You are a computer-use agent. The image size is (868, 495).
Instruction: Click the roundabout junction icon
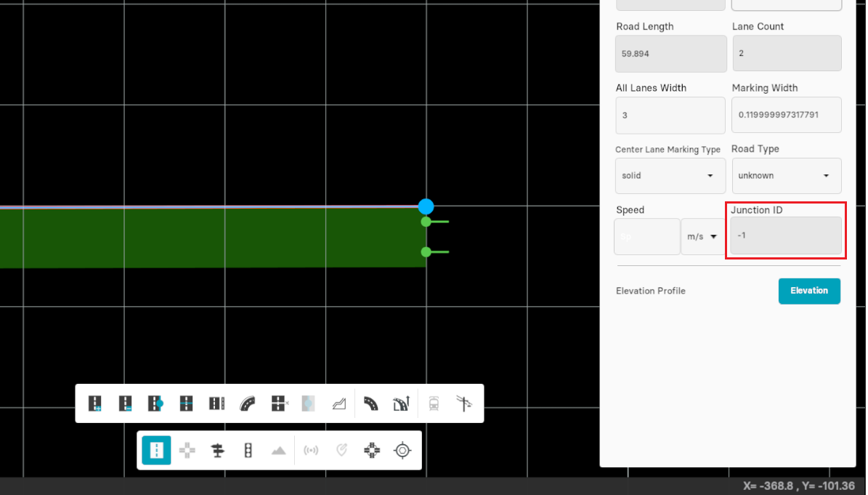point(372,451)
